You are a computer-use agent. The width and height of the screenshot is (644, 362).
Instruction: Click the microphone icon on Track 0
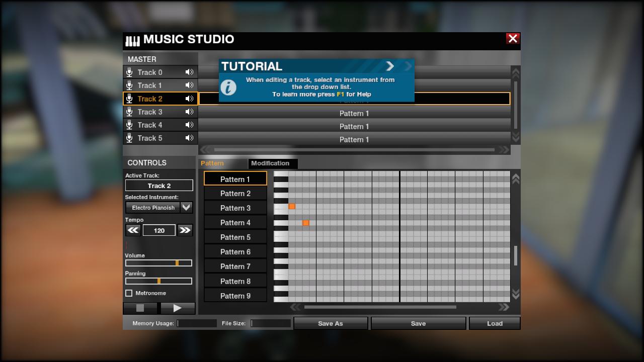(x=129, y=72)
